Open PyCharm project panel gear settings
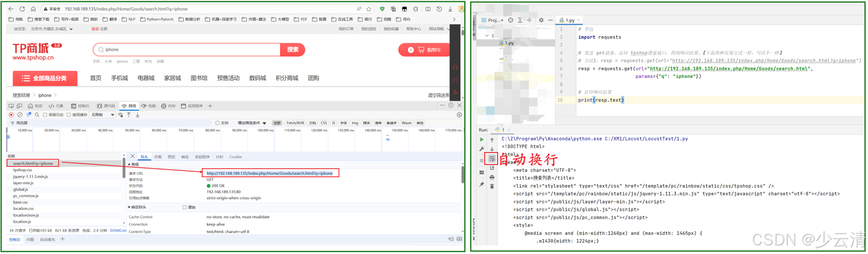868x254 pixels. tap(541, 20)
